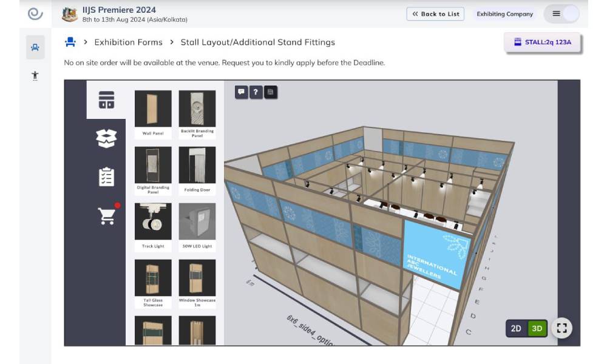Open the 3D box items icon
The image size is (607, 364).
coord(106,138)
